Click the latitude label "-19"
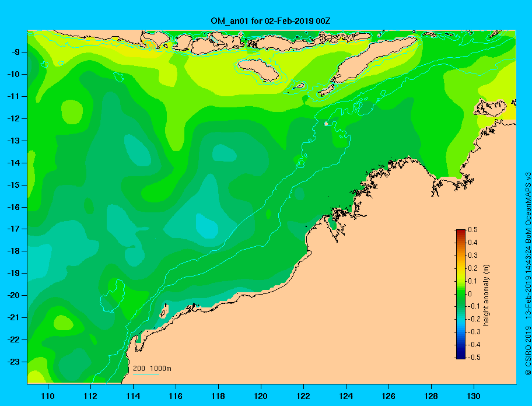This screenshot has height=406, width=532. click(x=13, y=274)
